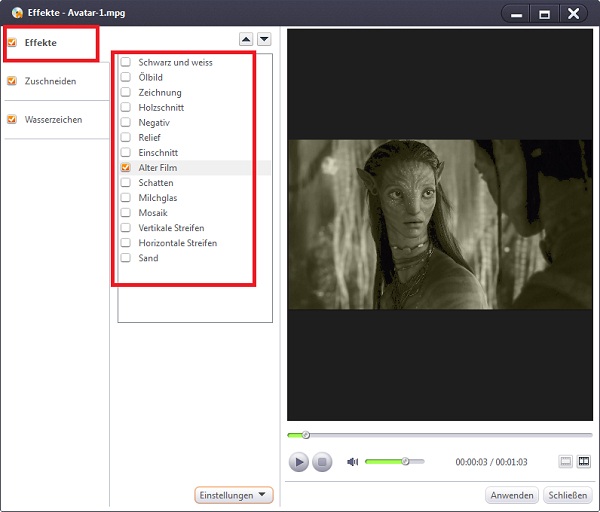The width and height of the screenshot is (600, 512).
Task: Move effect up with the up arrow button
Action: point(246,39)
